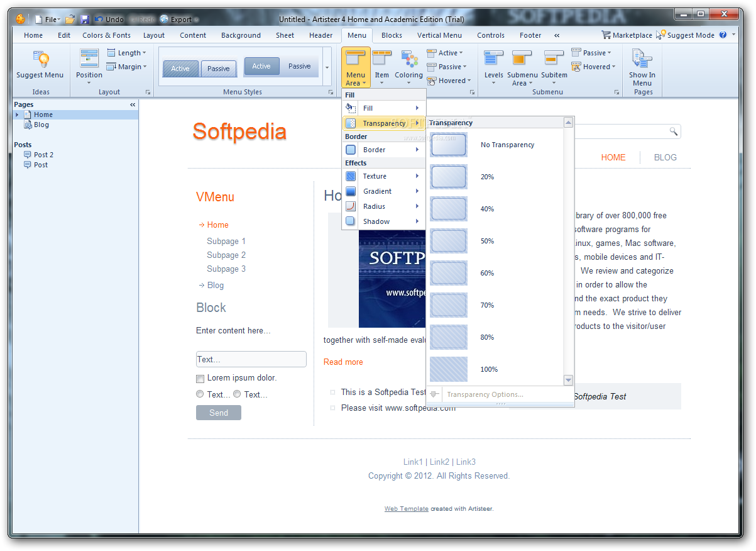This screenshot has width=756, height=551.
Task: Switch to the Header tab
Action: pos(321,35)
